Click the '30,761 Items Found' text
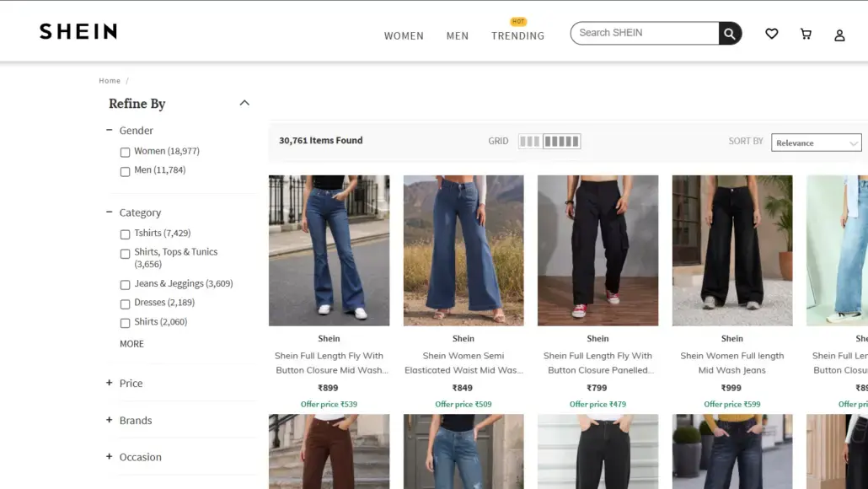 320,141
